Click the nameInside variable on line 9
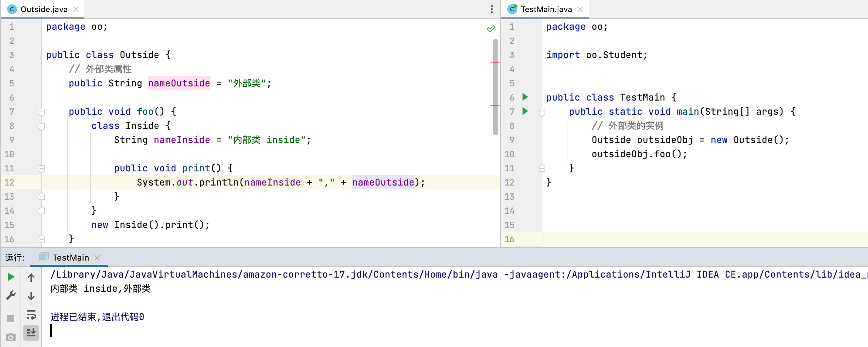The image size is (868, 347). tap(182, 140)
